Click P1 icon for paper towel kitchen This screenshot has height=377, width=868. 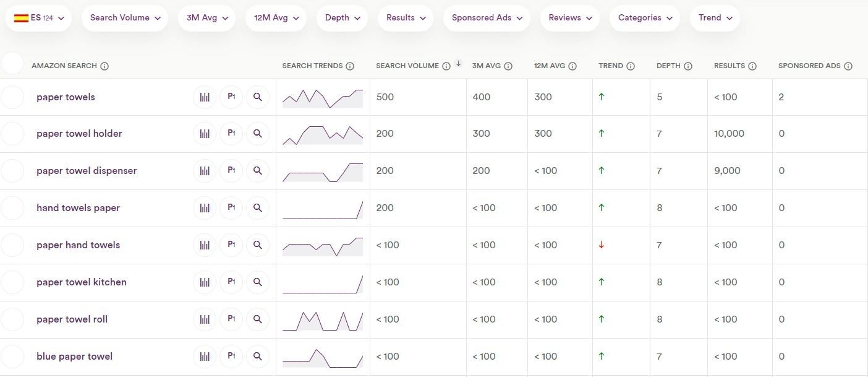coord(231,282)
